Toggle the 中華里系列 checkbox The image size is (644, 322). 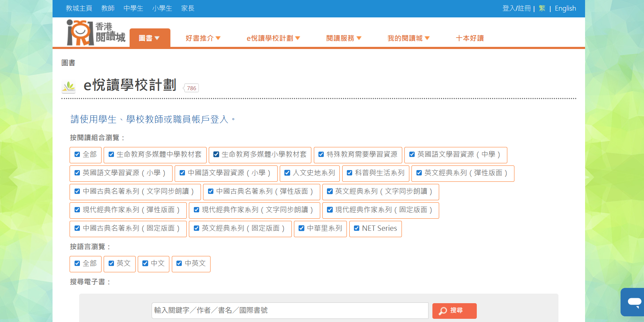click(301, 228)
